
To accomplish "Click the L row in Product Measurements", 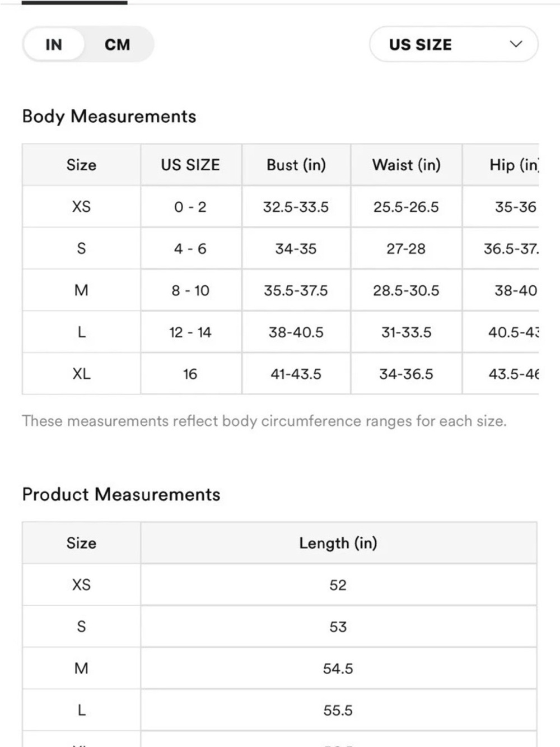I will 279,710.
